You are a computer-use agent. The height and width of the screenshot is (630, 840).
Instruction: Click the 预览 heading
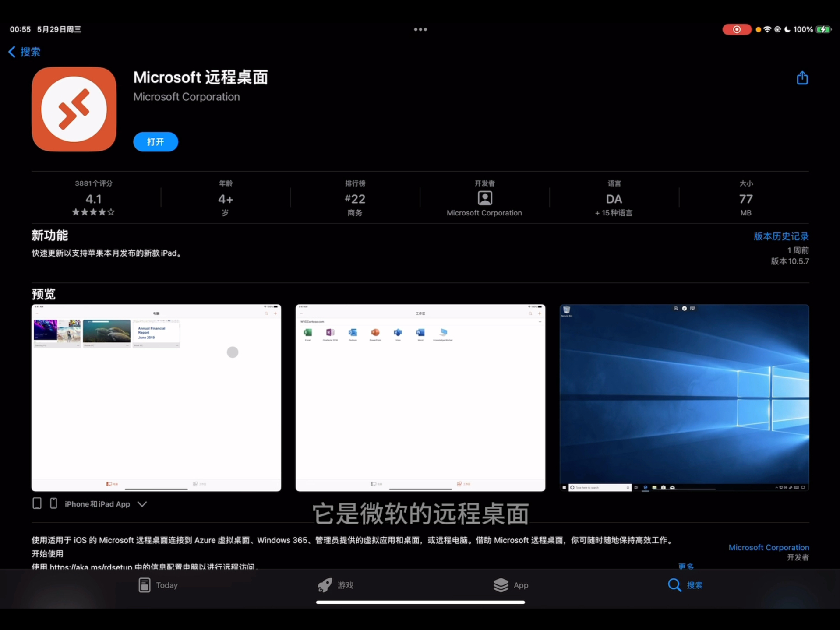[x=43, y=294]
